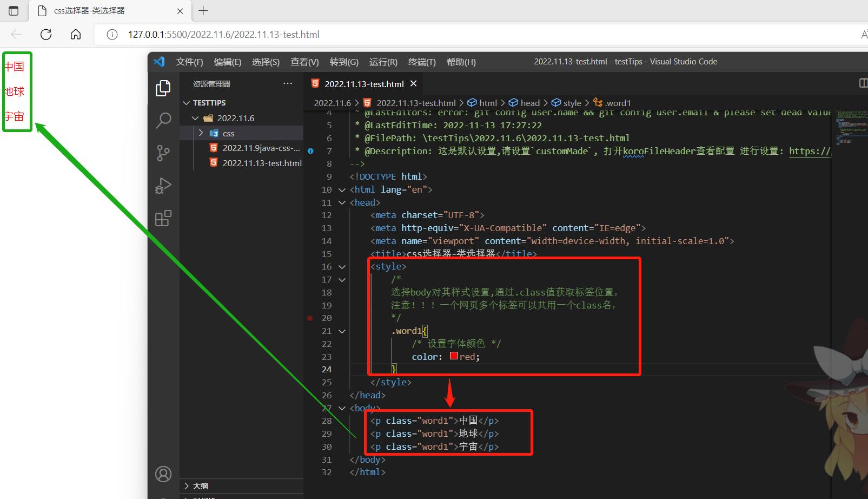Click the editor minimap
The image size is (868, 499).
click(x=852, y=127)
